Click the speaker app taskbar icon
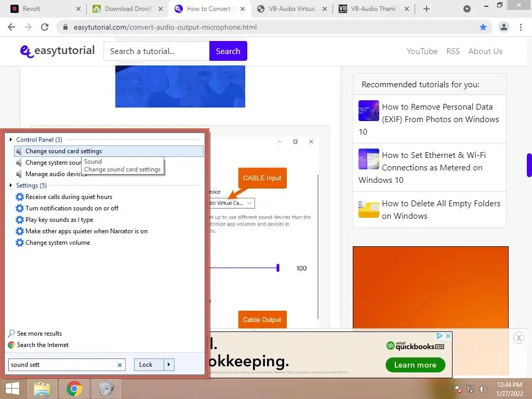 tap(106, 389)
